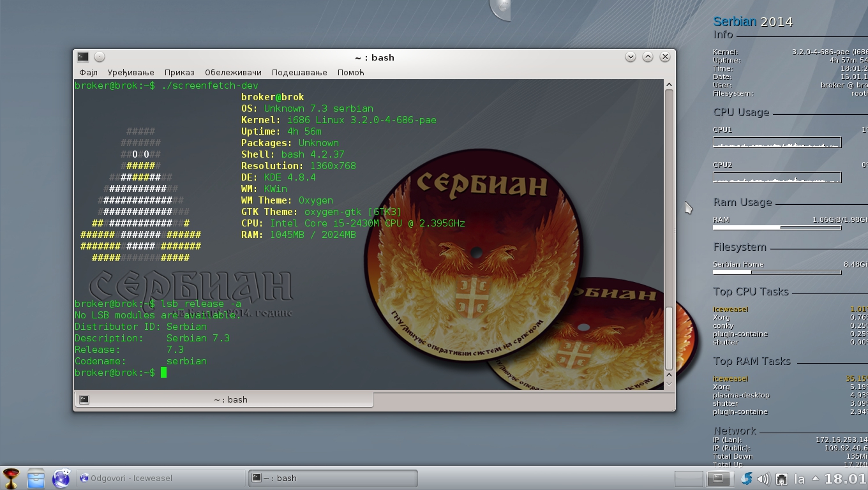Viewport: 868px width, 490px height.
Task: Open the Обележивачи menu
Action: (233, 73)
